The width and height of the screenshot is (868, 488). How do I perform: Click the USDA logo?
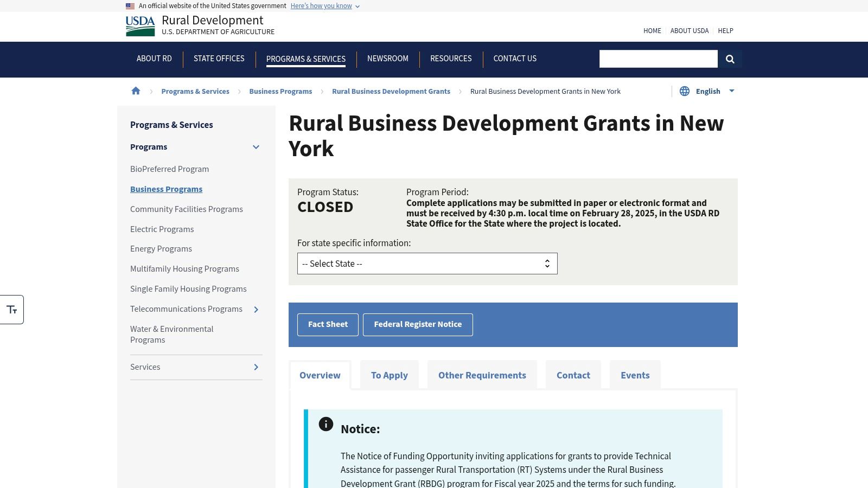pyautogui.click(x=140, y=25)
